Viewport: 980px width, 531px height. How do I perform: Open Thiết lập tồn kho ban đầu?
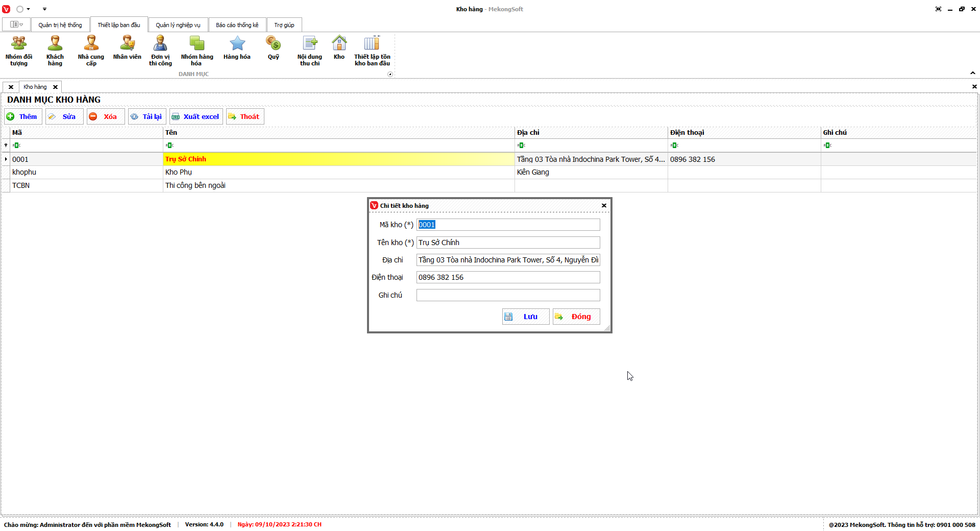coord(372,51)
